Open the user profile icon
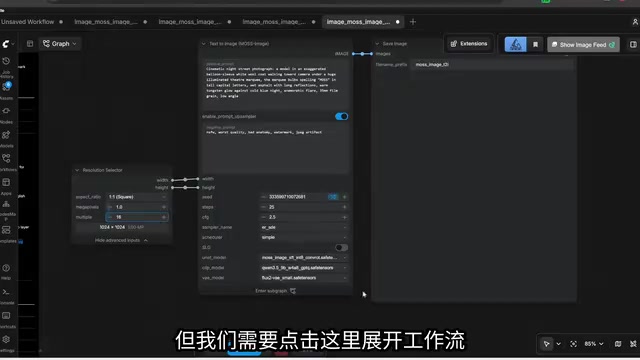640x360 pixels. click(635, 22)
